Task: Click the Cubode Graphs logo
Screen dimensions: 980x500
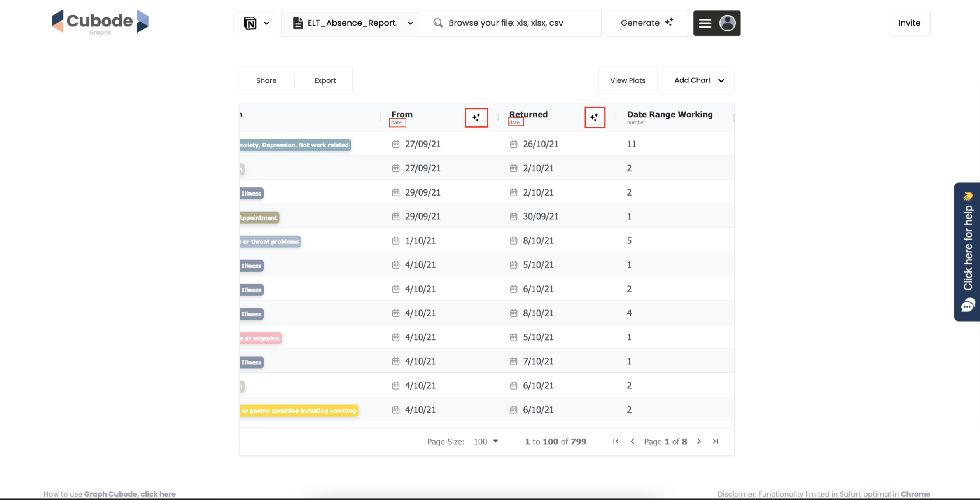Action: tap(100, 22)
